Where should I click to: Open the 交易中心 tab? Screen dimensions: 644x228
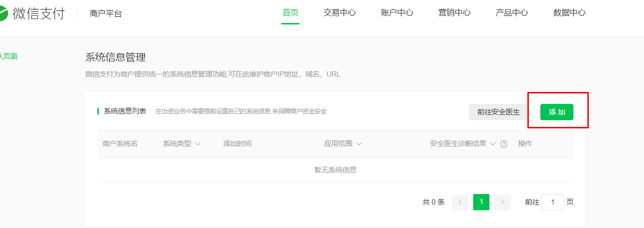(339, 13)
